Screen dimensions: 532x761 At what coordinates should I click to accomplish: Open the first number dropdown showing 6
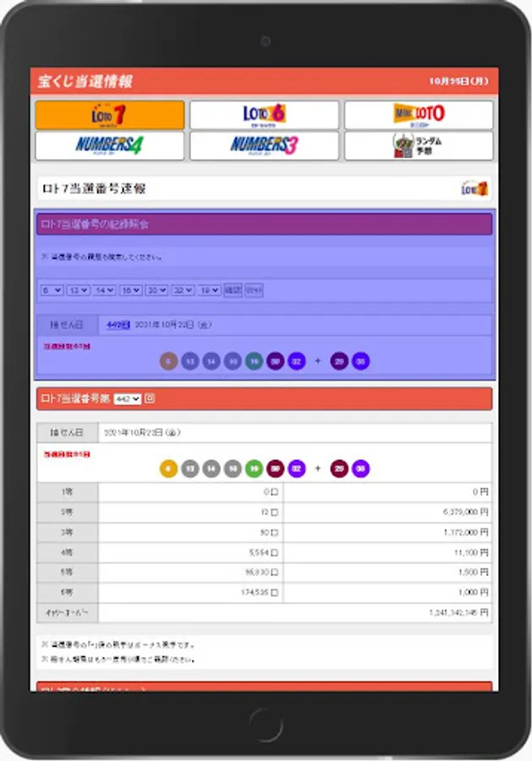pyautogui.click(x=52, y=290)
